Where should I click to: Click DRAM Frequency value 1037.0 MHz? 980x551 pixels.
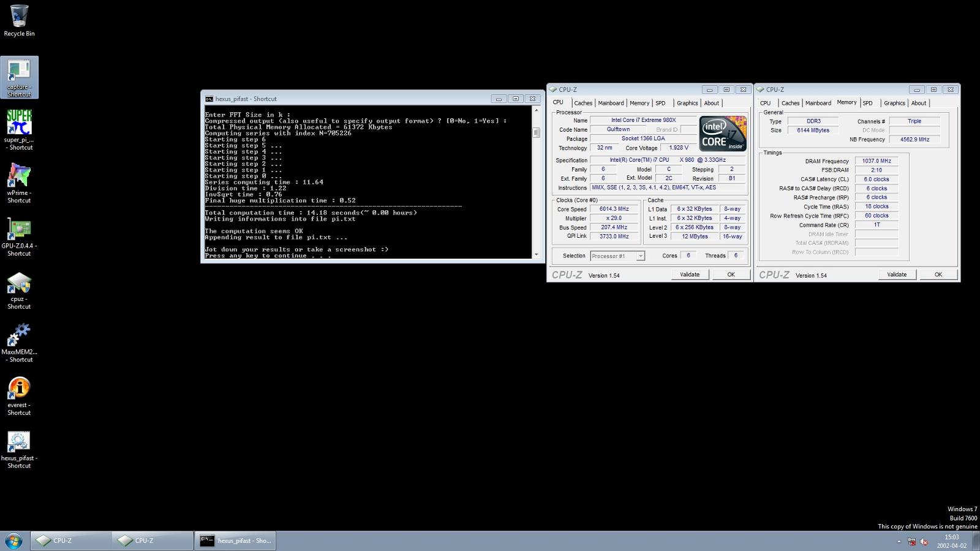point(876,161)
